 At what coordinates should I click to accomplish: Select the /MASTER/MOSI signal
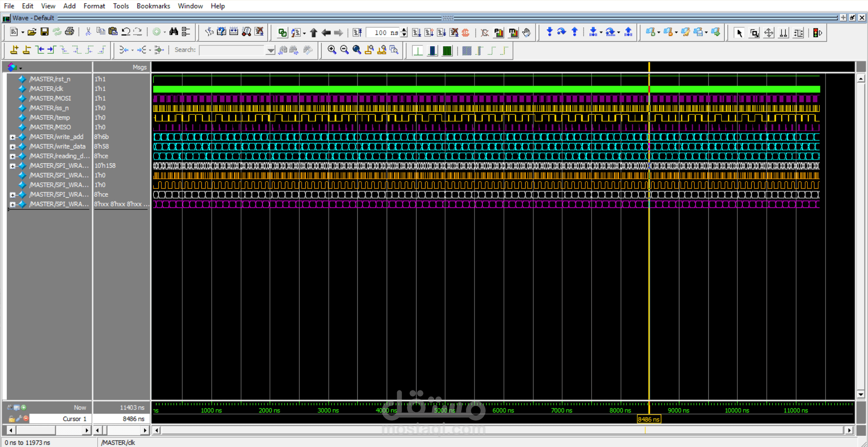[50, 98]
